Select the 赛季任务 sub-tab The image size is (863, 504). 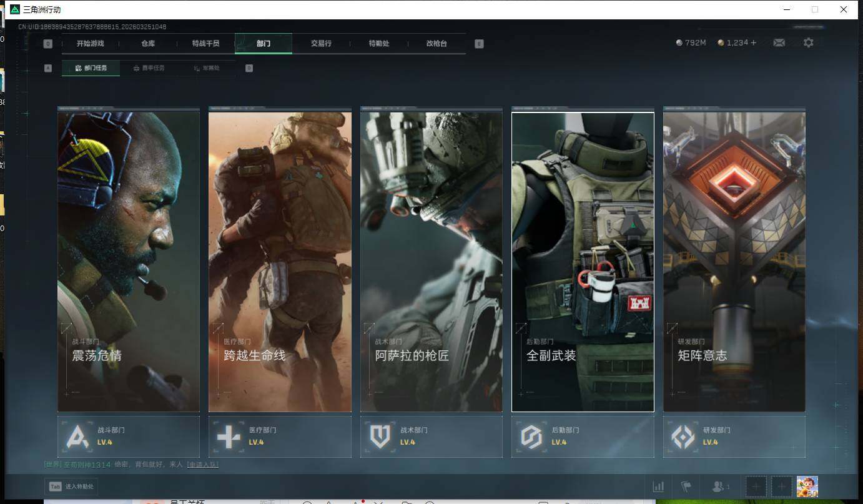point(149,68)
